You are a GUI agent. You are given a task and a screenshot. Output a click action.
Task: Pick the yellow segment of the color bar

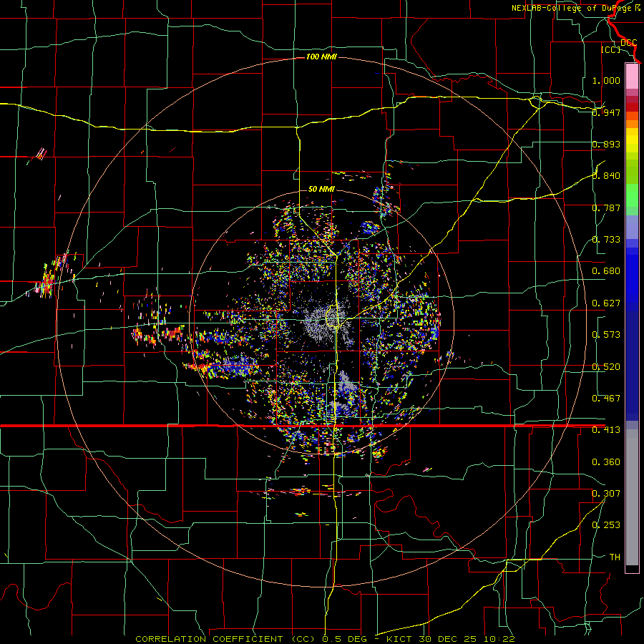tap(632, 140)
